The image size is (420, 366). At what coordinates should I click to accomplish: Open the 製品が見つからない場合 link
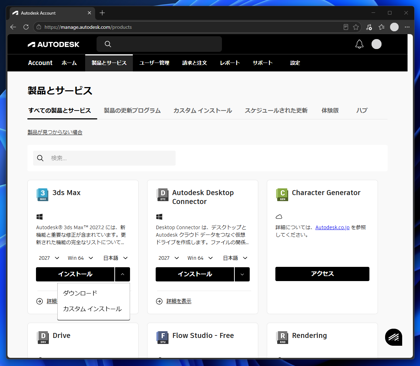click(x=55, y=132)
